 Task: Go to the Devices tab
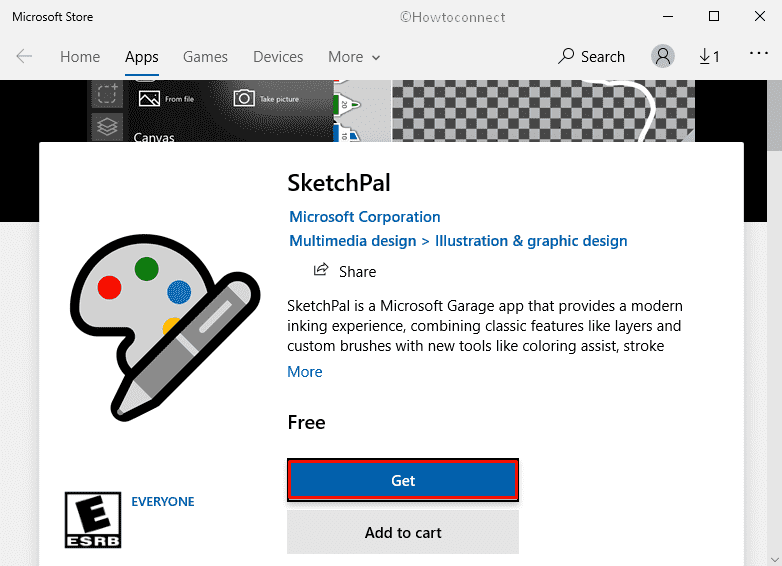pyautogui.click(x=278, y=57)
